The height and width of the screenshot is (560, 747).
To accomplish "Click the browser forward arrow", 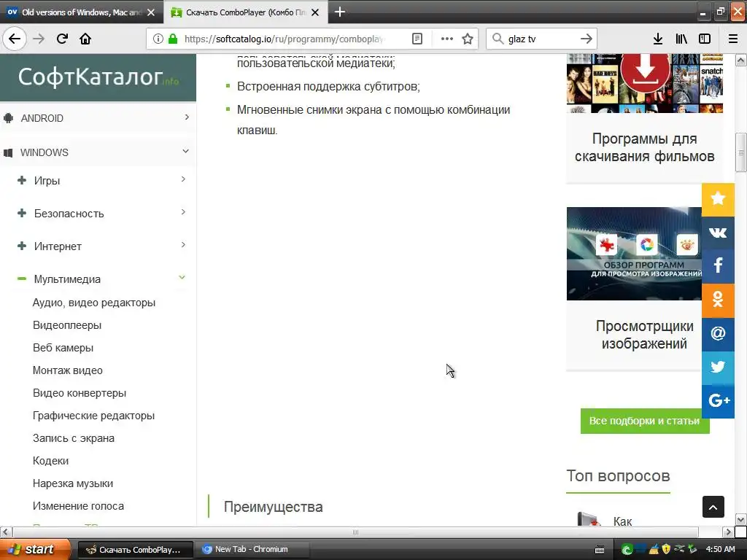I will point(39,39).
